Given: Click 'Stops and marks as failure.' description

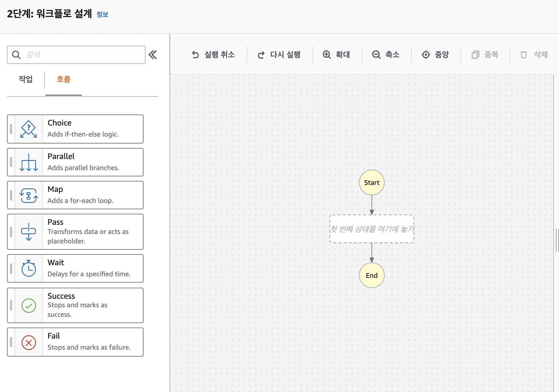Looking at the screenshot, I should pyautogui.click(x=89, y=347).
